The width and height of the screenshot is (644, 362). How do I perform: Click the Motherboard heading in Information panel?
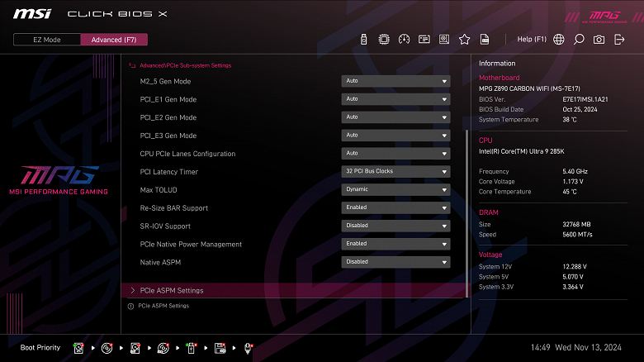click(x=499, y=78)
